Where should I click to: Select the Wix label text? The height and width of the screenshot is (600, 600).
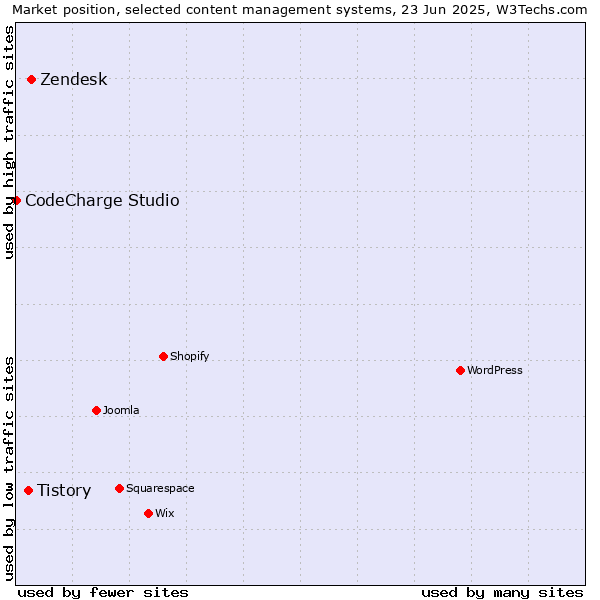pyautogui.click(x=165, y=513)
